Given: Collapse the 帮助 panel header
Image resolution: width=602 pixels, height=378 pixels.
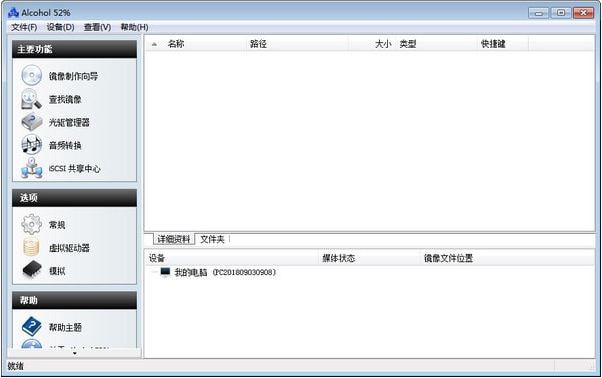Looking at the screenshot, I should (x=74, y=300).
